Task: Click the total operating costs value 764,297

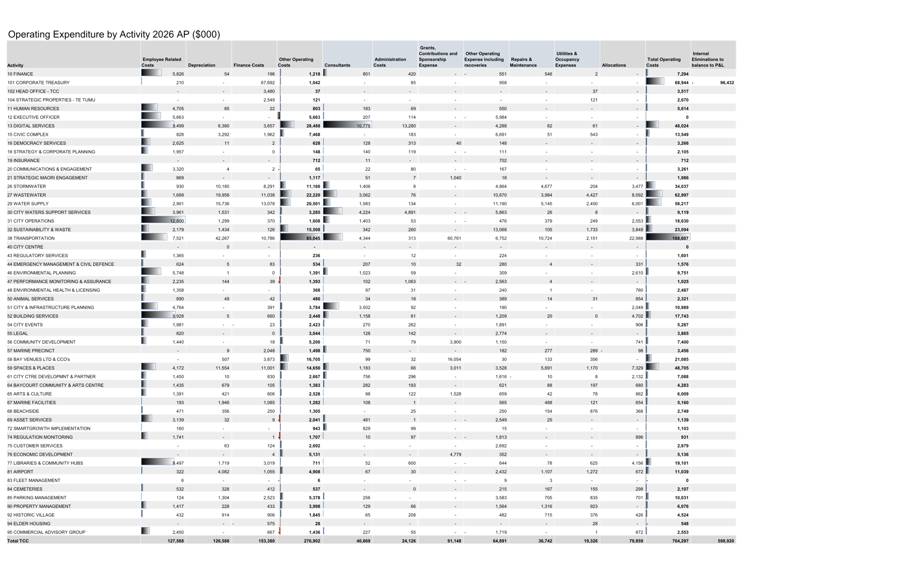Action: [680, 541]
